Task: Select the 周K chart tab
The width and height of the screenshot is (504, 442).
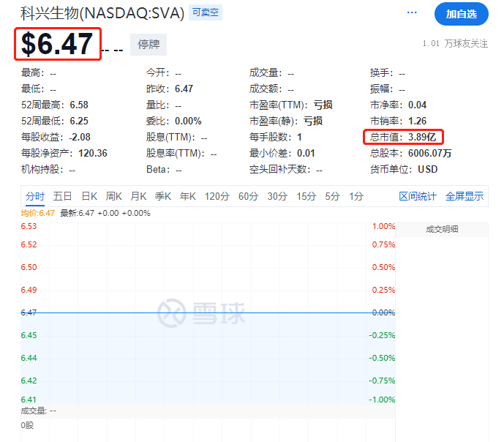Action: [113, 196]
